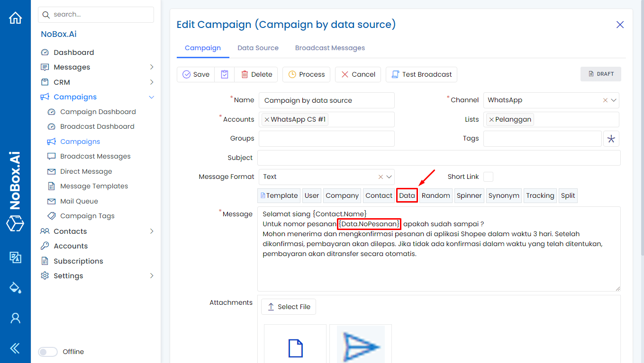Toggle the Offline status switch
Screen dimensions: 644x363
[48, 352]
